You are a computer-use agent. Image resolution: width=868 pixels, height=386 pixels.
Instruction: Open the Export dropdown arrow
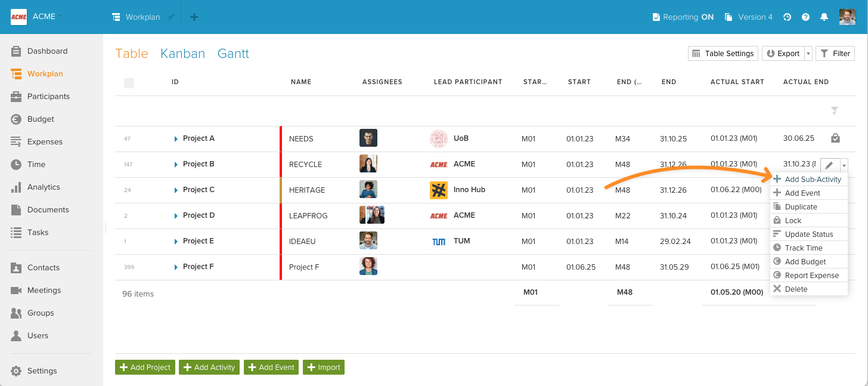pos(808,54)
